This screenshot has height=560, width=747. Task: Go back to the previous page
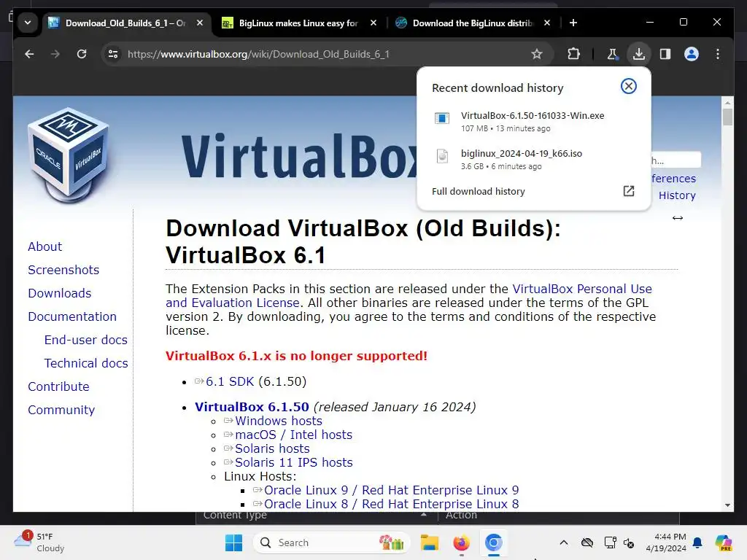(29, 54)
